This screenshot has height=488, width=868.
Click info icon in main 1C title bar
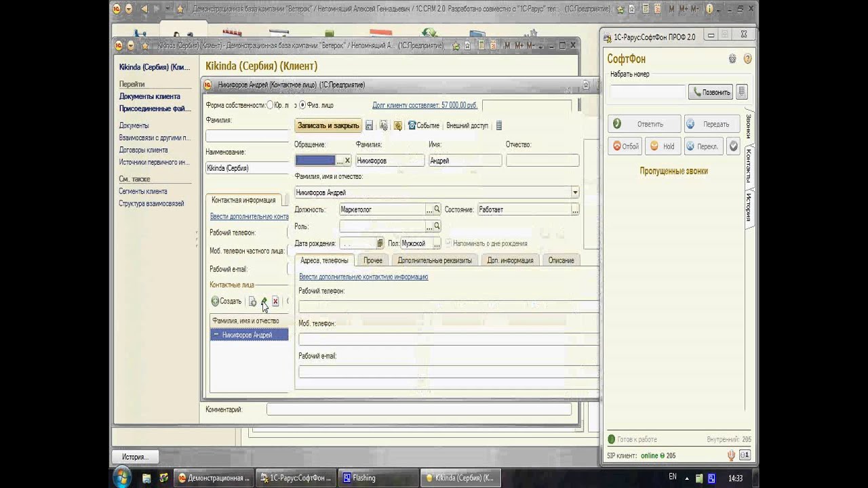[710, 9]
